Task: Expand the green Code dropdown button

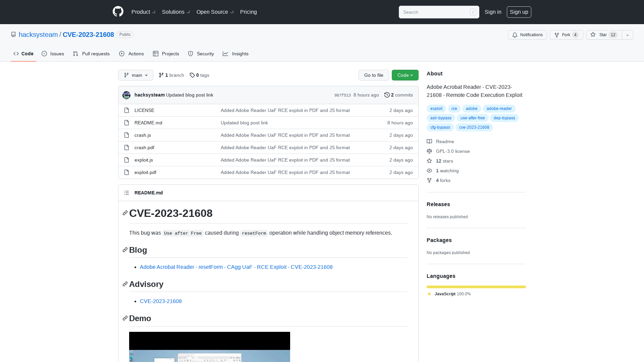Action: [x=405, y=75]
